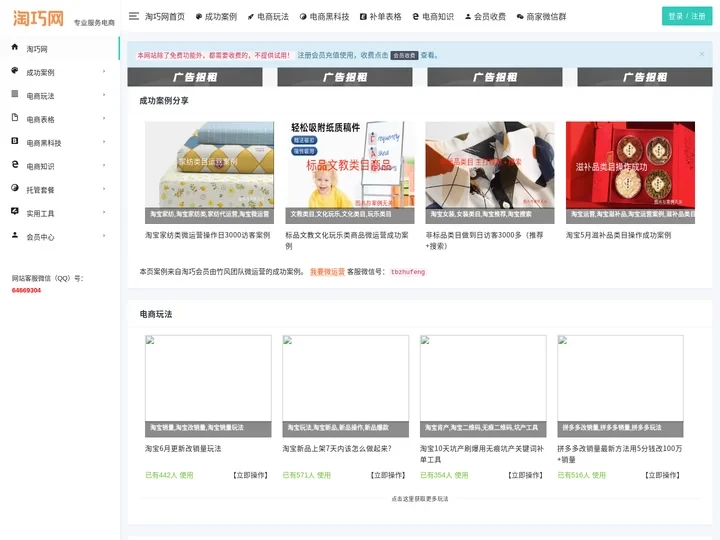This screenshot has width=720, height=540.
Task: Click the 会员中心 person icon in sidebar
Action: click(x=15, y=235)
